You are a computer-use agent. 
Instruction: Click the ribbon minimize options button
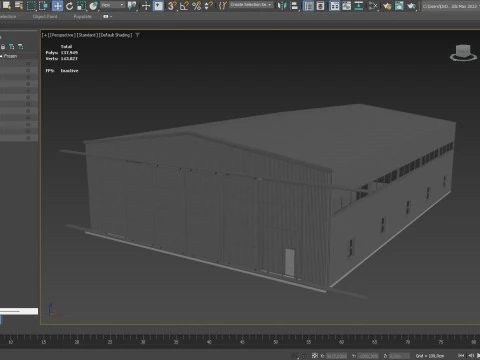pos(107,16)
